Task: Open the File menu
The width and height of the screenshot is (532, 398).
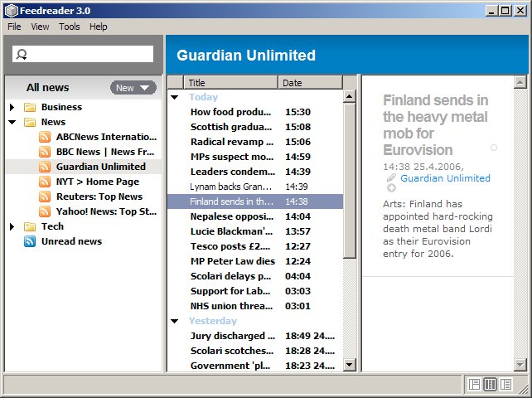Action: (x=14, y=27)
